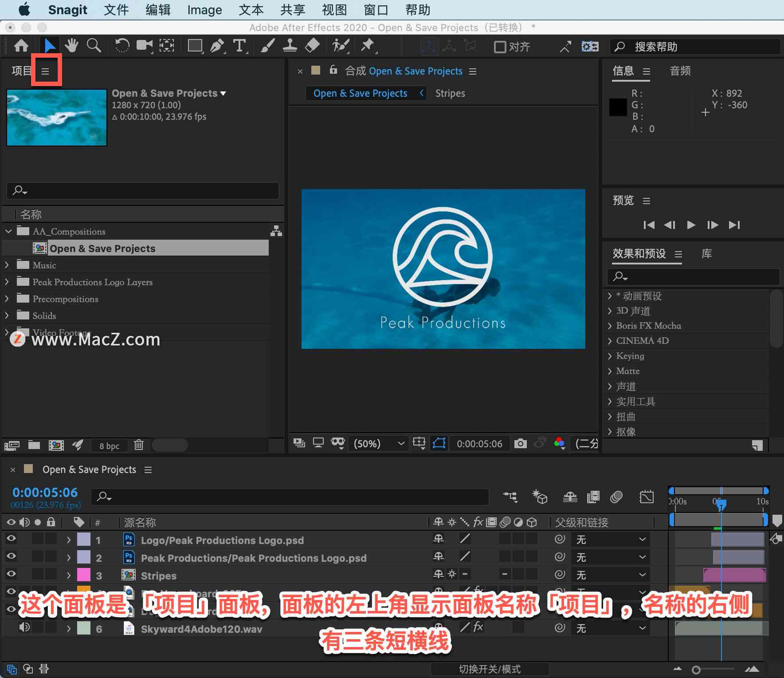Image resolution: width=784 pixels, height=678 pixels.
Task: Select the Camera tool
Action: [x=145, y=46]
